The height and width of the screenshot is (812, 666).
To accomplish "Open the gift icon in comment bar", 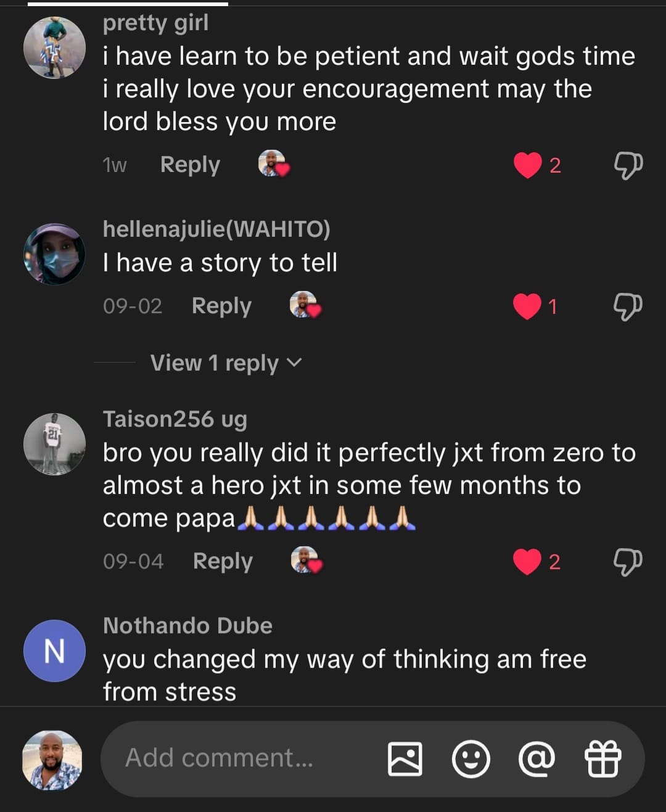I will point(602,758).
